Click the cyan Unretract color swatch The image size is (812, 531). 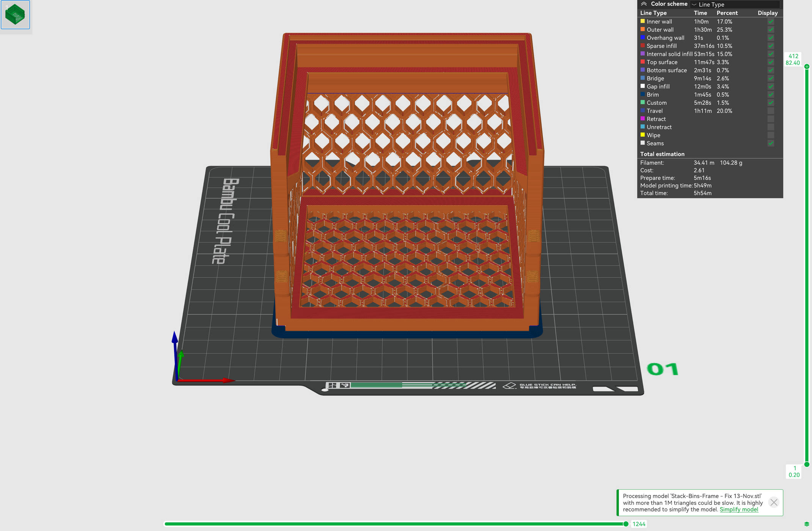[x=642, y=127]
